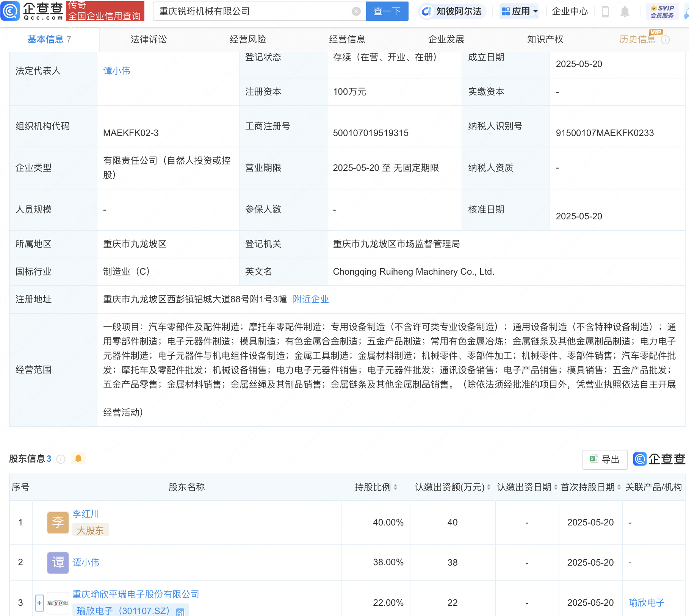Export shareholder table via 导出
Image resolution: width=689 pixels, height=616 pixels.
(605, 460)
